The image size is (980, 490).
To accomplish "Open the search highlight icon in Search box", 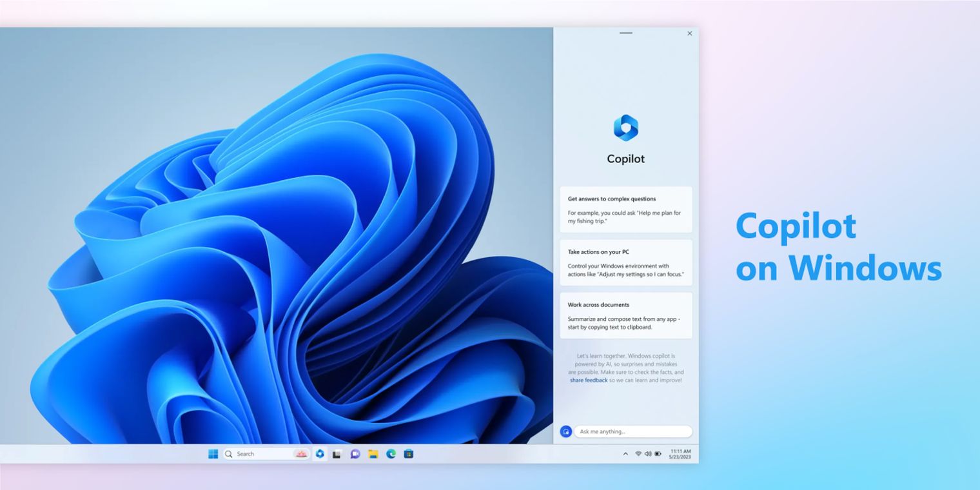I will pos(300,454).
